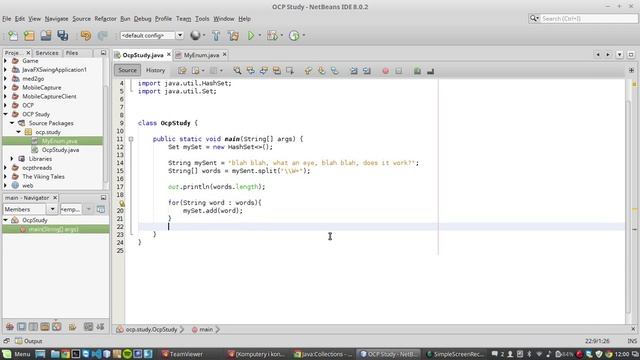The image size is (640, 360).
Task: Open the Output panel
Action: (x=29, y=341)
